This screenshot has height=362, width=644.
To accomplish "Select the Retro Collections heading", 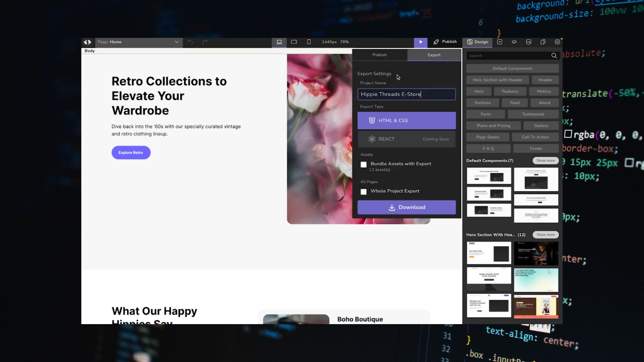I will [x=169, y=96].
